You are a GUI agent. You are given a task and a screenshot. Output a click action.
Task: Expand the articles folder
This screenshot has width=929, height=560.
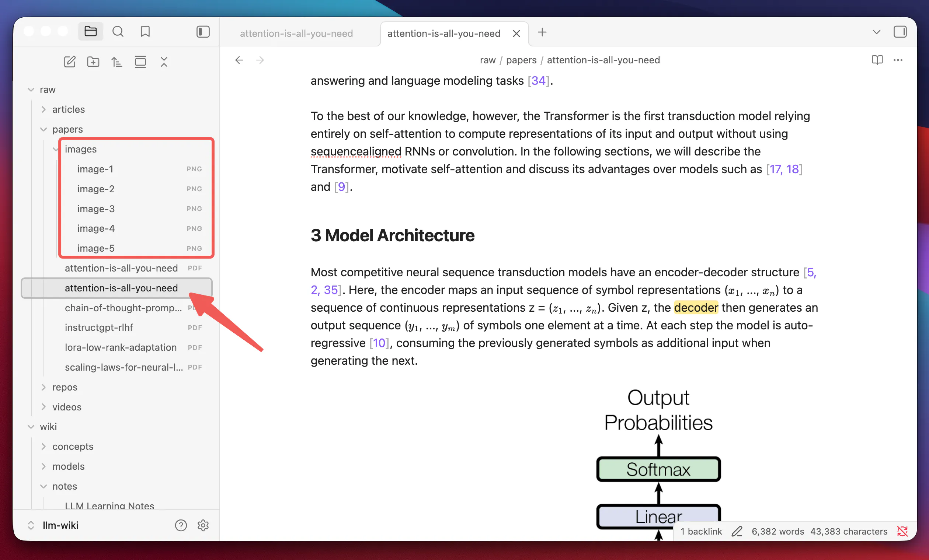point(44,109)
